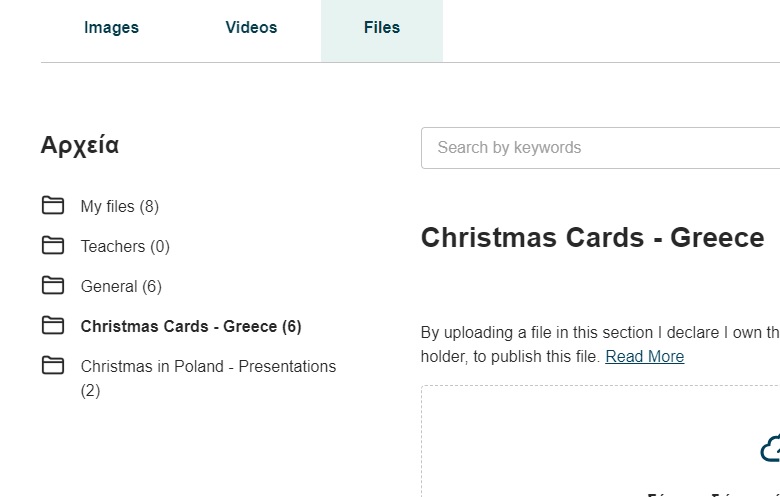Click the Christmas Cards - Greece main heading
780x497 pixels.
[x=592, y=237]
